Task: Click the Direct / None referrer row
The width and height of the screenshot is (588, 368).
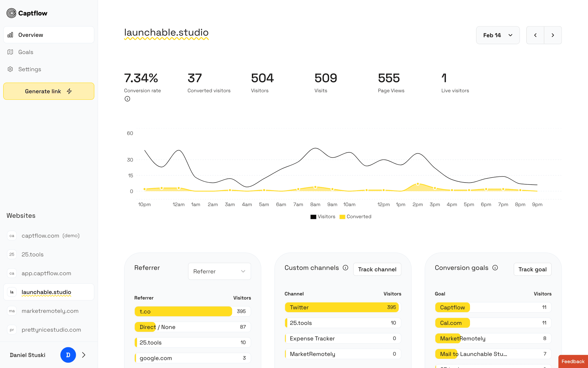Action: [193, 327]
